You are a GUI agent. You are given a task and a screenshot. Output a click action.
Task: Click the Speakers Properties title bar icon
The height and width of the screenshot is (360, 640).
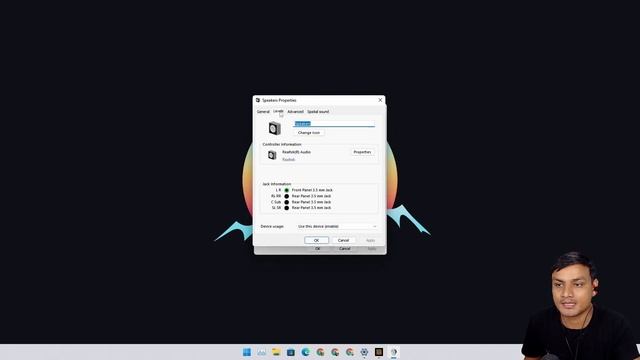click(258, 100)
